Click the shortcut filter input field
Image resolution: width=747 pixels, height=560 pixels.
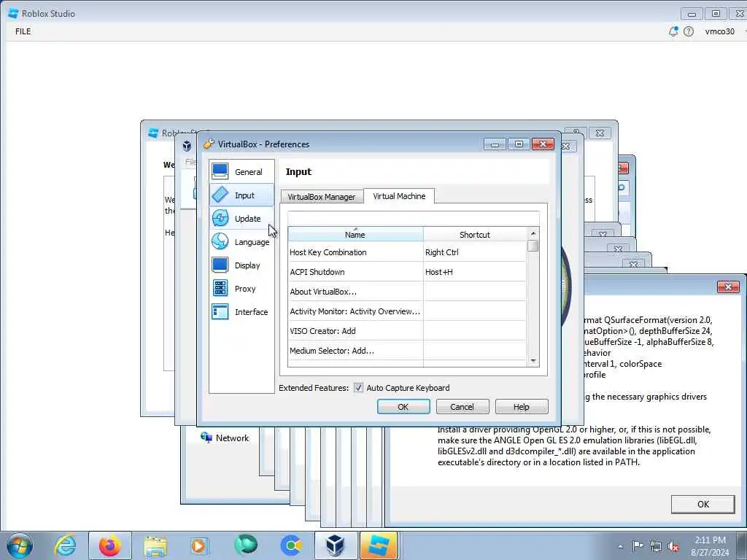[x=414, y=218]
